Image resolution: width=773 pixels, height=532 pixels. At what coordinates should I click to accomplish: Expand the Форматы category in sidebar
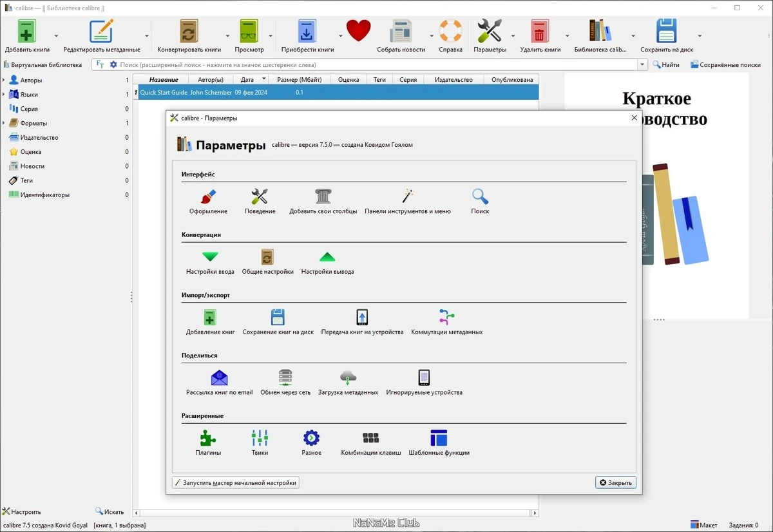[x=4, y=123]
